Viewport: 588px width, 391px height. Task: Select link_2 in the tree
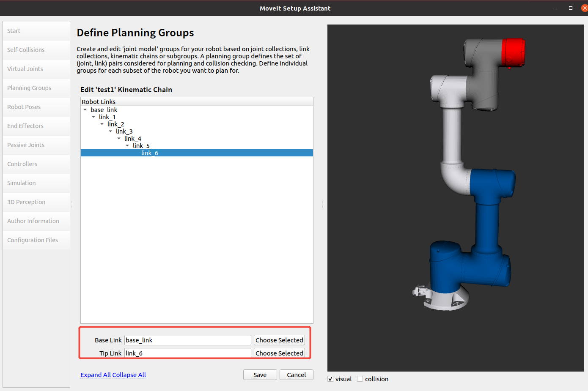pos(115,124)
